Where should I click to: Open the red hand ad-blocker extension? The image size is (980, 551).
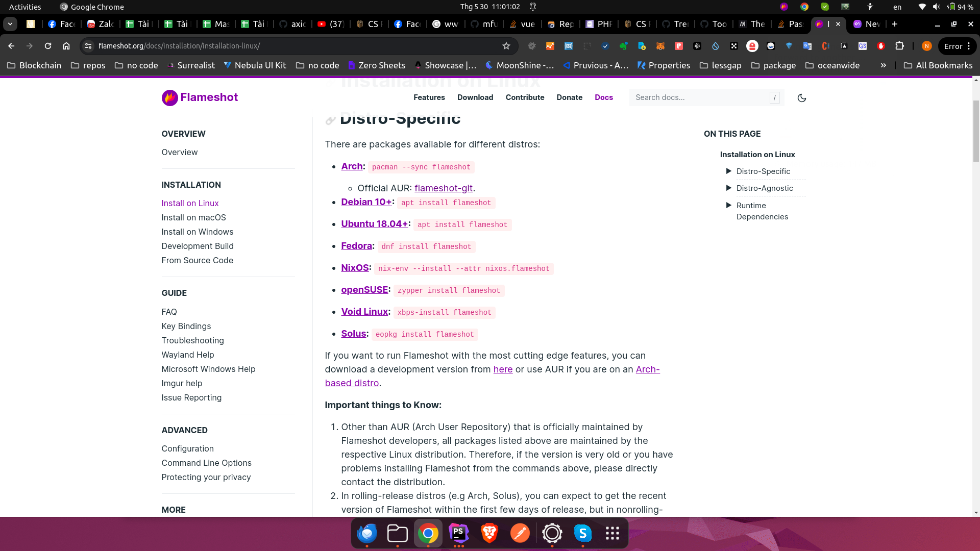pyautogui.click(x=881, y=46)
